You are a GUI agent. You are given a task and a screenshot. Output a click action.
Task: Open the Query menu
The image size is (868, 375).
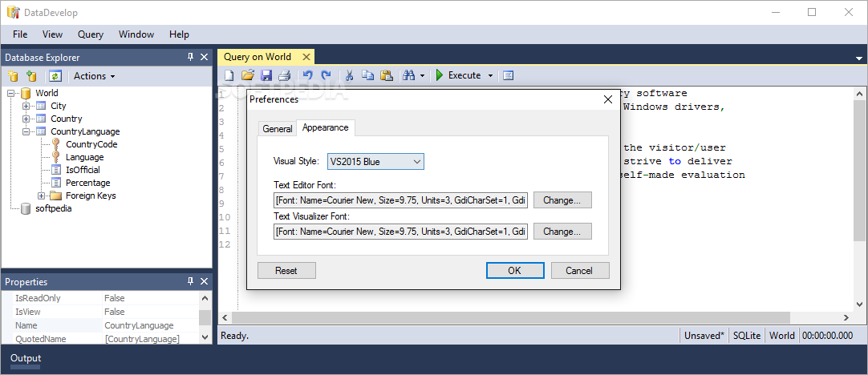coord(90,34)
